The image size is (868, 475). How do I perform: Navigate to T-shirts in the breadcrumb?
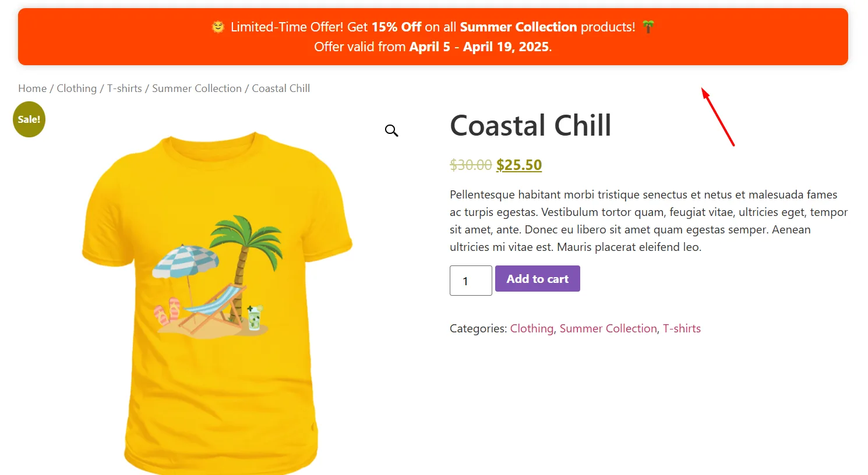click(x=124, y=88)
